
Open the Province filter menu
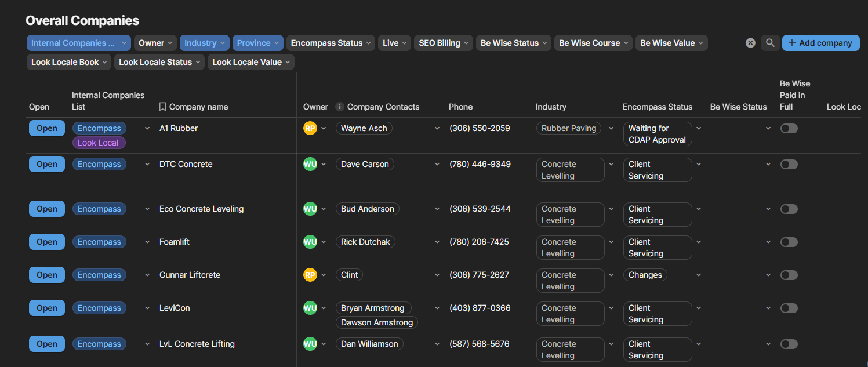(257, 43)
